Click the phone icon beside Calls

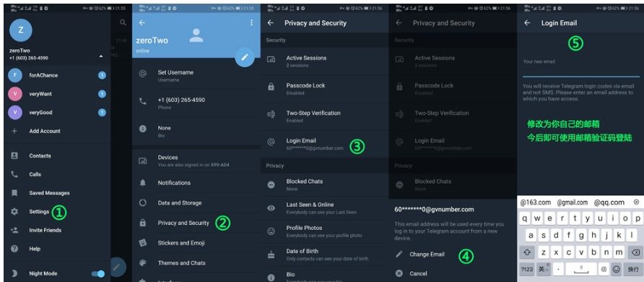point(14,174)
